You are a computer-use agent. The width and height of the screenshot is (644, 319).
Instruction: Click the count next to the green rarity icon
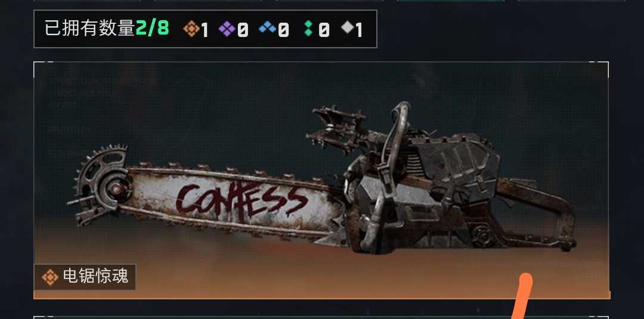click(x=324, y=30)
